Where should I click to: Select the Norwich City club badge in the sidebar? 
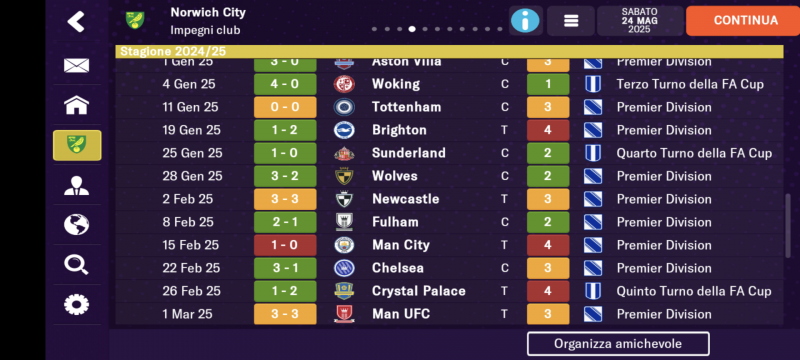[77, 145]
